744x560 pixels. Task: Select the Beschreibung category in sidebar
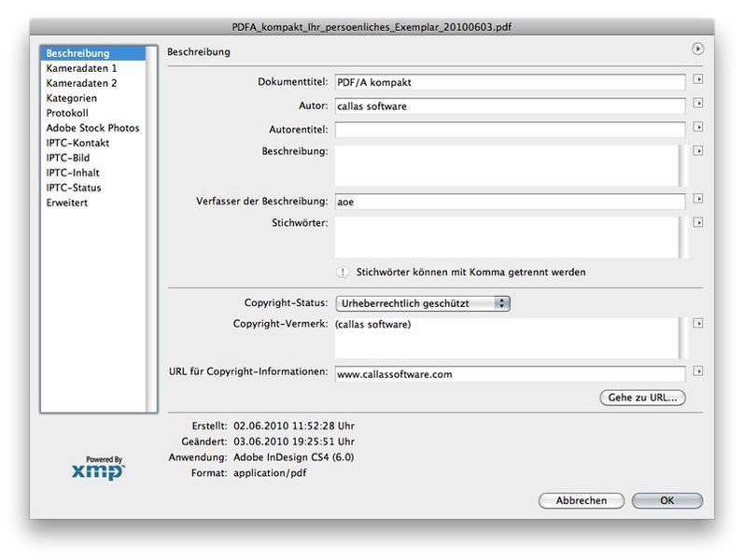click(x=93, y=53)
